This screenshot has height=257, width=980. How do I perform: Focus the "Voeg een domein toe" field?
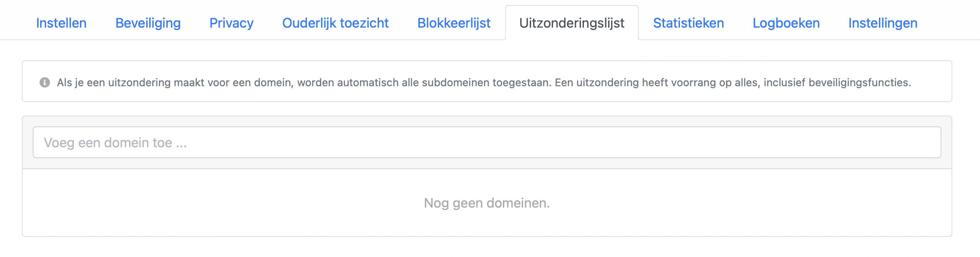(x=486, y=143)
